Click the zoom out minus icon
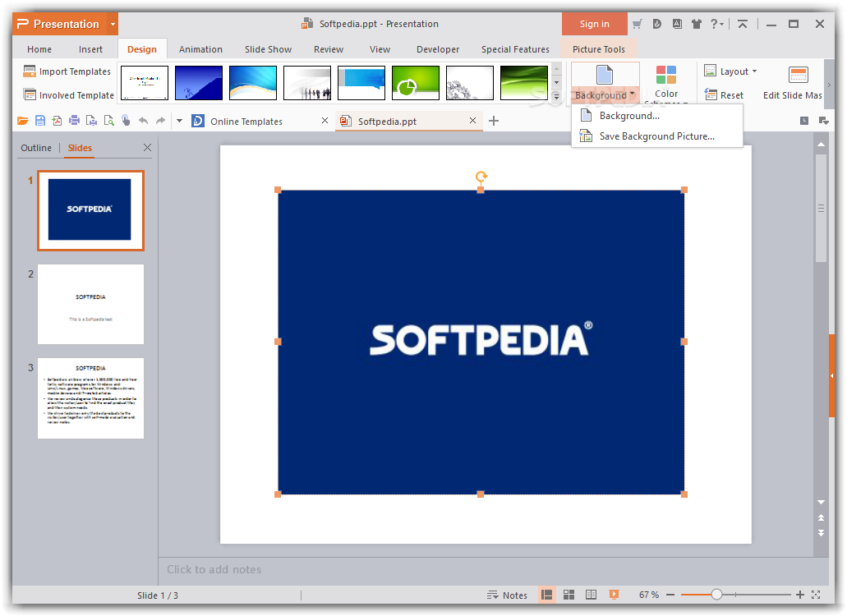847x616 pixels. click(x=670, y=595)
